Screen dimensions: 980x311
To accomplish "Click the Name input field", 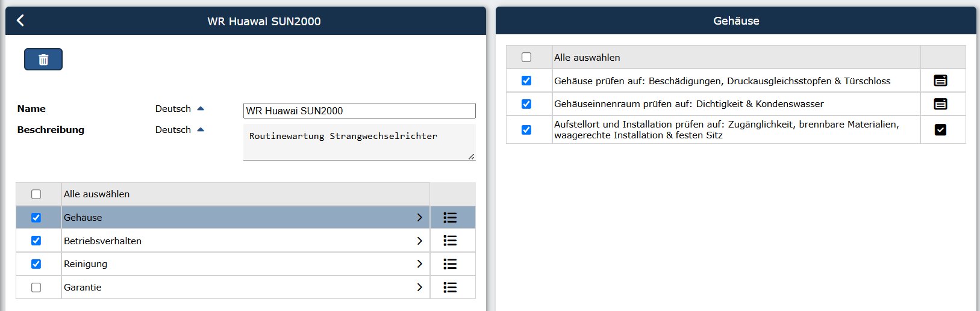I will click(360, 111).
